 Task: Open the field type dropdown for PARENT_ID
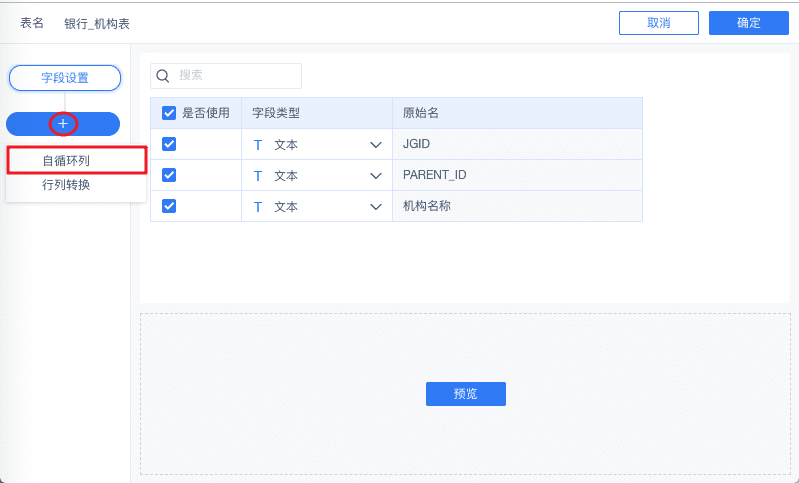click(375, 176)
